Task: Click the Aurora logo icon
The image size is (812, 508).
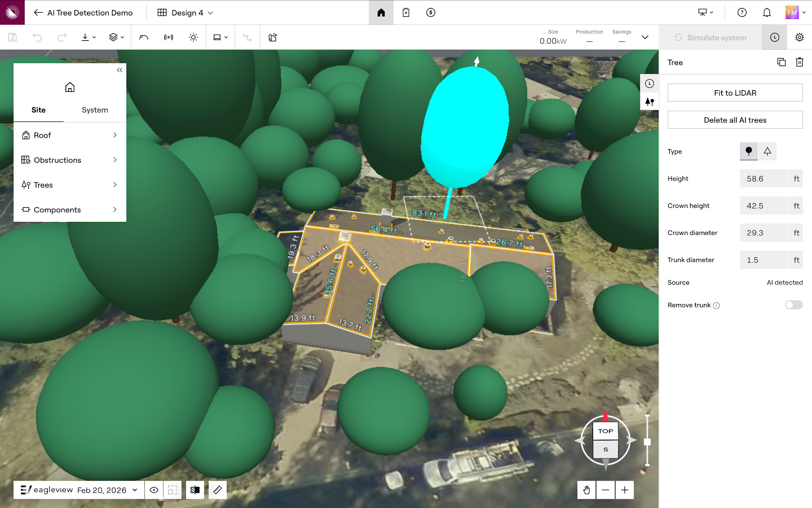Action: [x=12, y=12]
